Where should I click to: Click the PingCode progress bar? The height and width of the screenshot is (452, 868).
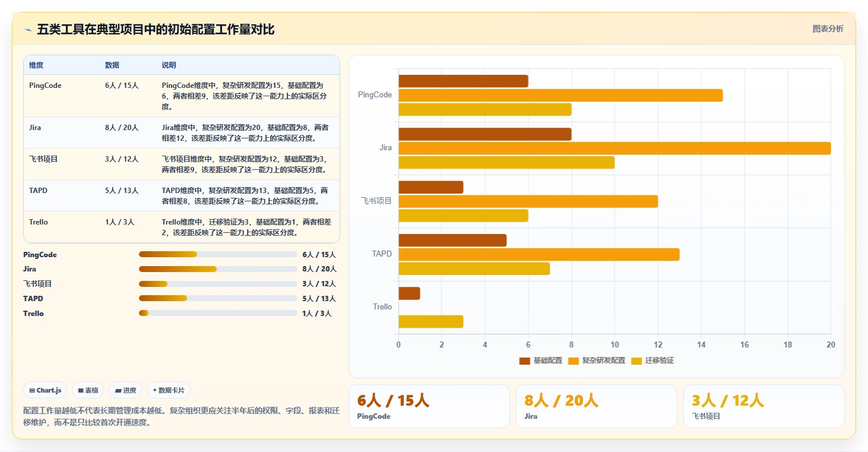218,254
